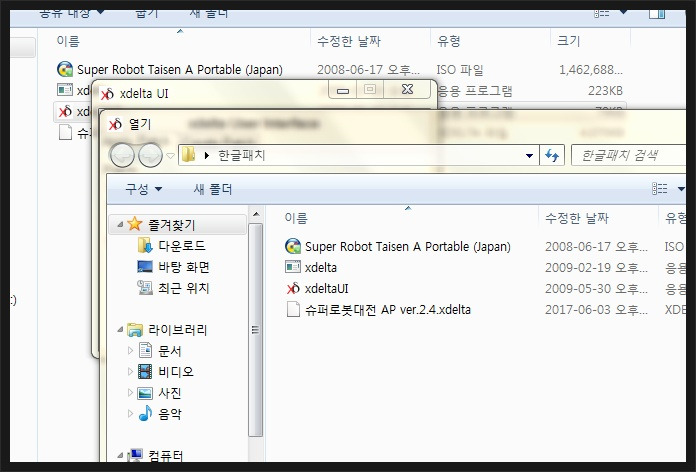This screenshot has width=696, height=472.
Task: Click the path arrow before 한글패치
Action: click(x=206, y=156)
